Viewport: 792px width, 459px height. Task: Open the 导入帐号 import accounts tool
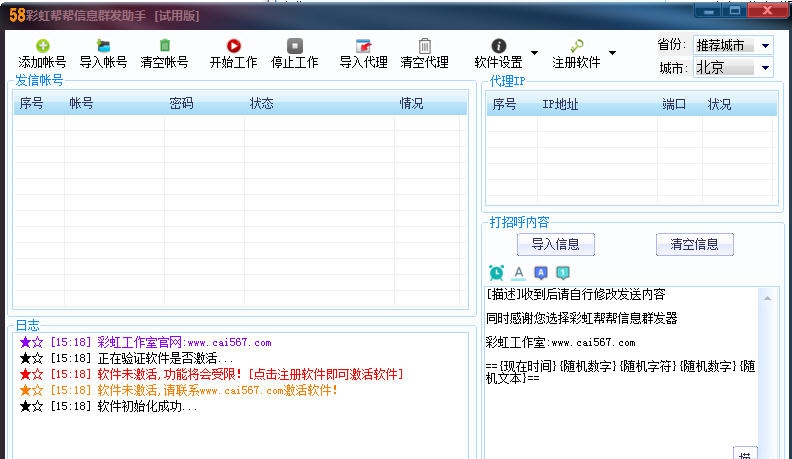click(x=104, y=54)
